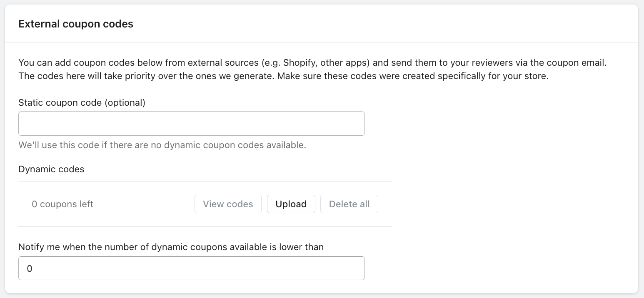The width and height of the screenshot is (644, 298).
Task: Click the word Shopify in the description
Action: pos(299,63)
